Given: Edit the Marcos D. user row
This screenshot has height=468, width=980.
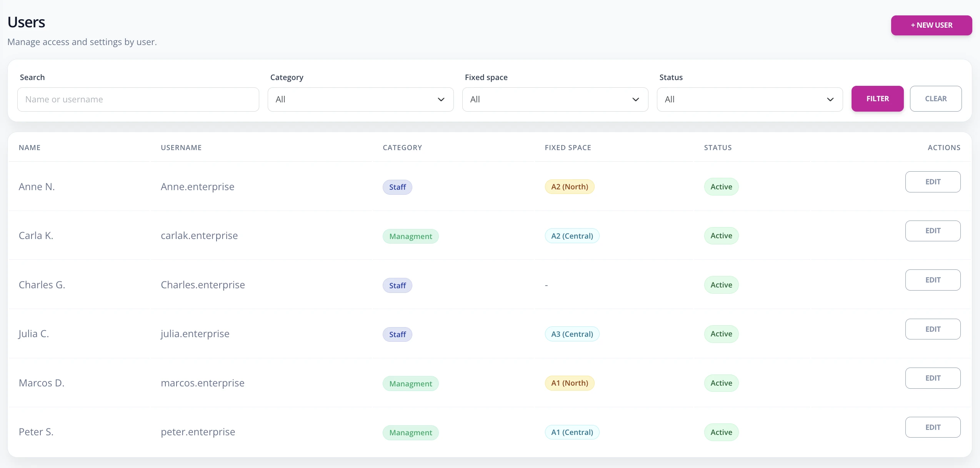Looking at the screenshot, I should click(x=933, y=378).
